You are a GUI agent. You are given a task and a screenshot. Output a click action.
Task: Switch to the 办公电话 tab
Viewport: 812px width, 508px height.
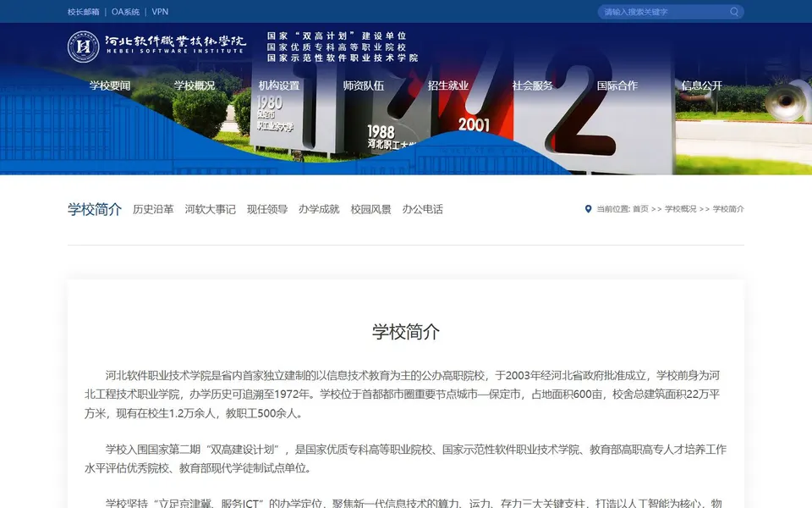423,209
